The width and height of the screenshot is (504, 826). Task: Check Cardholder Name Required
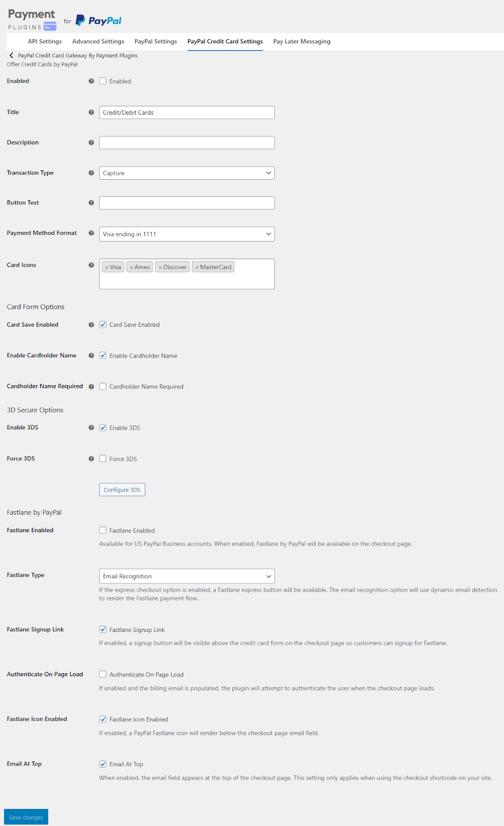tap(103, 386)
